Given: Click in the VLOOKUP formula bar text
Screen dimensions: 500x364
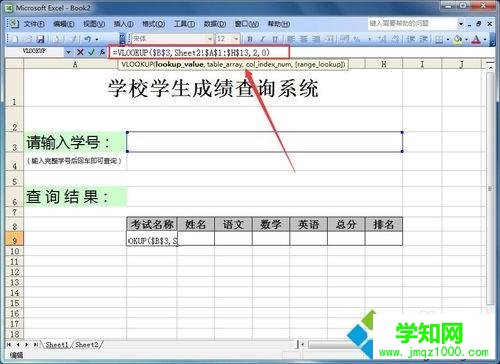Looking at the screenshot, I should point(191,52).
